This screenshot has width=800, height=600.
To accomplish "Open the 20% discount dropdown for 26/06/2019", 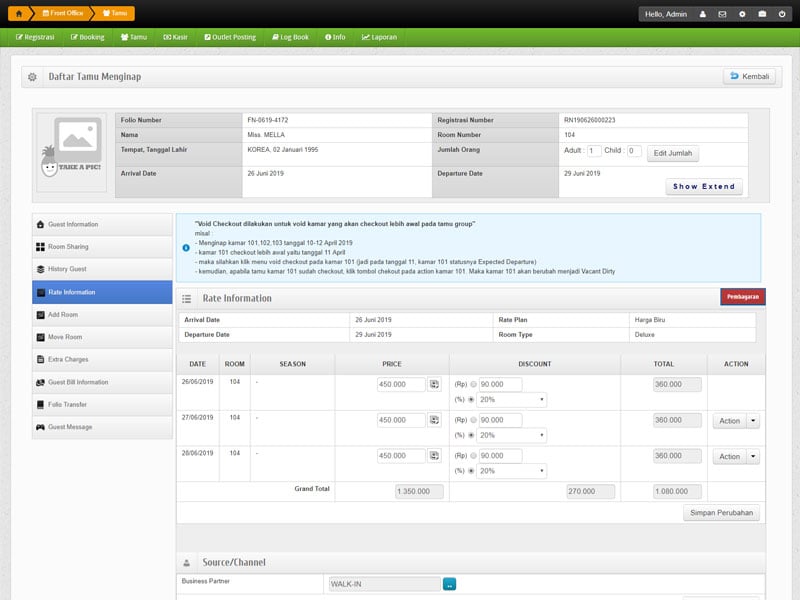I will point(512,400).
